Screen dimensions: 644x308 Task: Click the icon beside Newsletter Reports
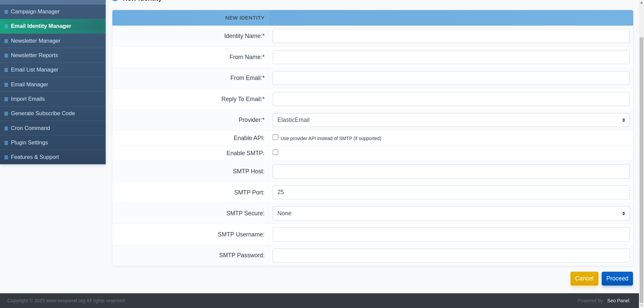(6, 55)
